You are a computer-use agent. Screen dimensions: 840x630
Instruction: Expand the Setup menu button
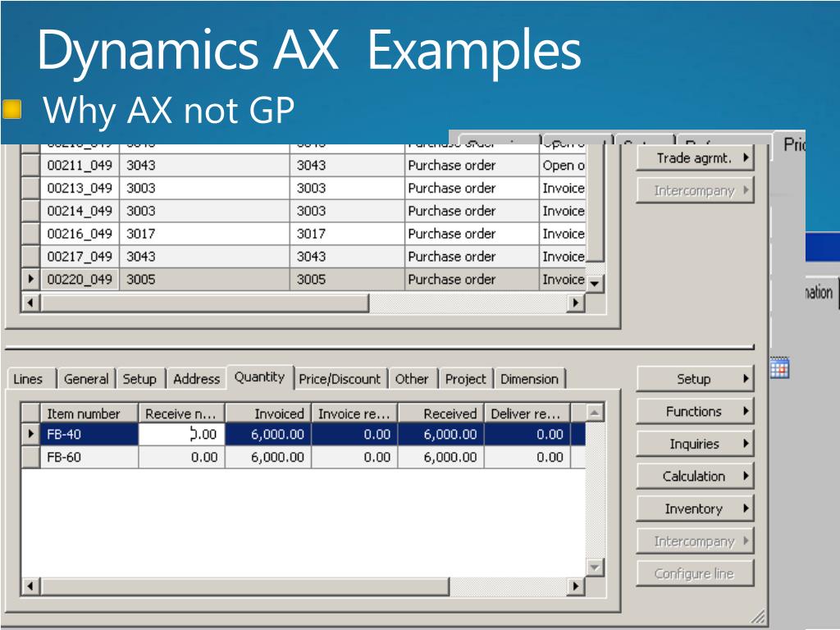pos(695,379)
